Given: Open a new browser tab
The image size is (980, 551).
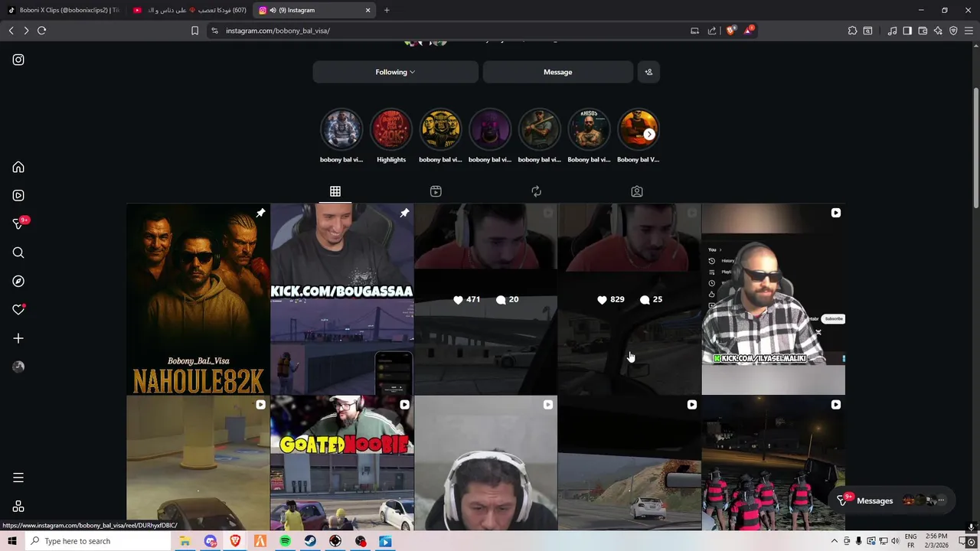Looking at the screenshot, I should (387, 10).
